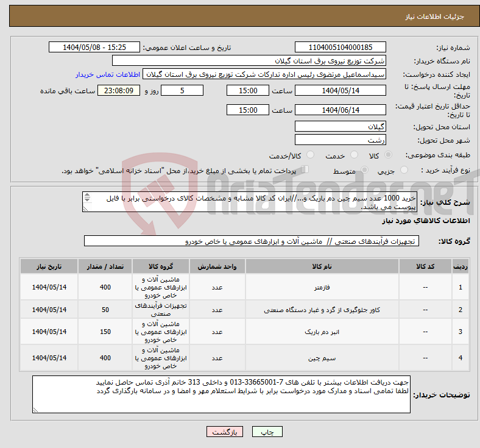Click the price validity date 1404/06/14 field
Screen dimensions: 480x448
click(340, 110)
